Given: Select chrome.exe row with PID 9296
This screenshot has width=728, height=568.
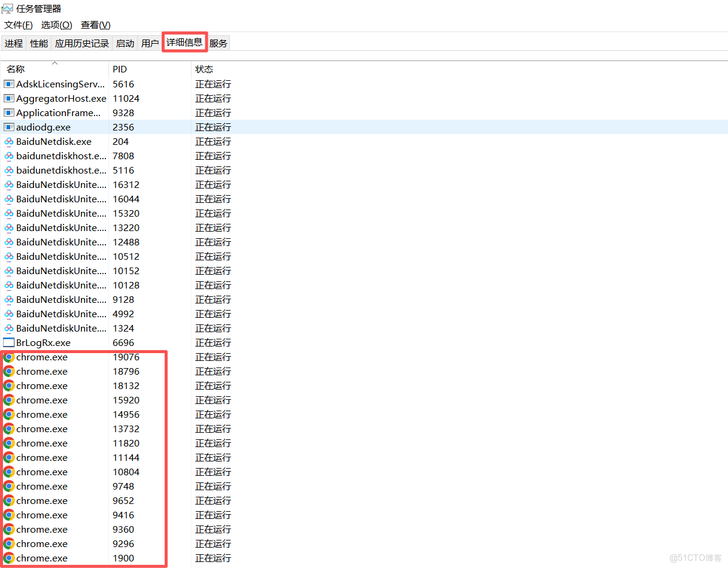Looking at the screenshot, I should 364,543.
